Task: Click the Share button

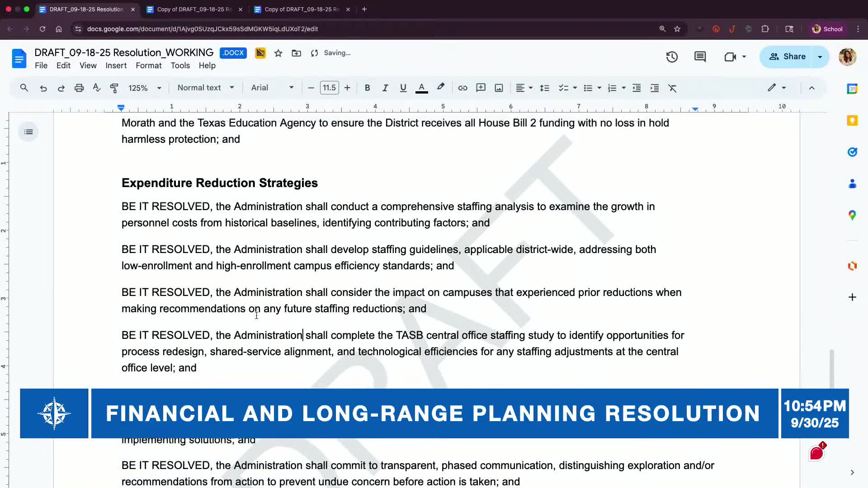Action: click(788, 56)
